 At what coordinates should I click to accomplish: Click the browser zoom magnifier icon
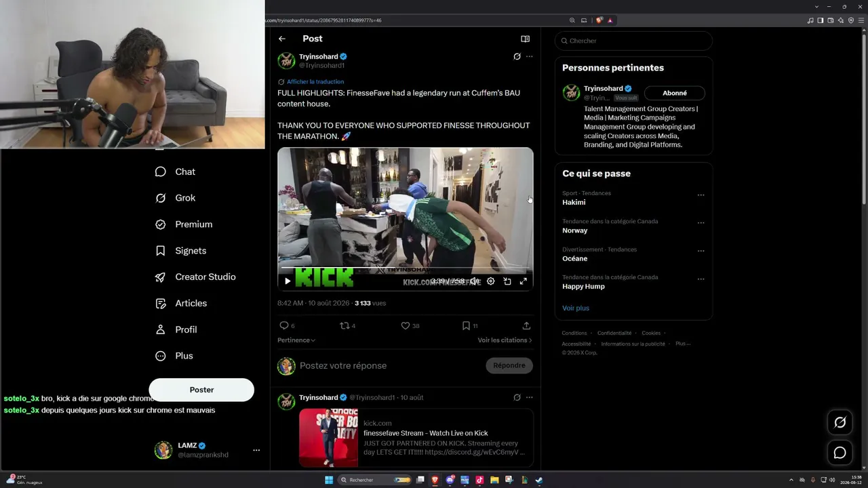572,20
